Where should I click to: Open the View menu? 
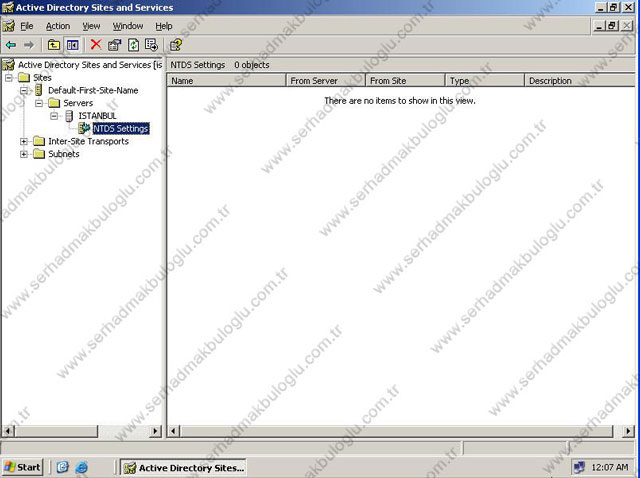[x=91, y=26]
